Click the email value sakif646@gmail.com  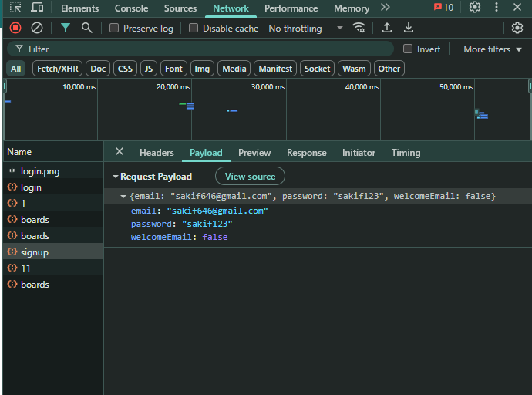pos(217,211)
